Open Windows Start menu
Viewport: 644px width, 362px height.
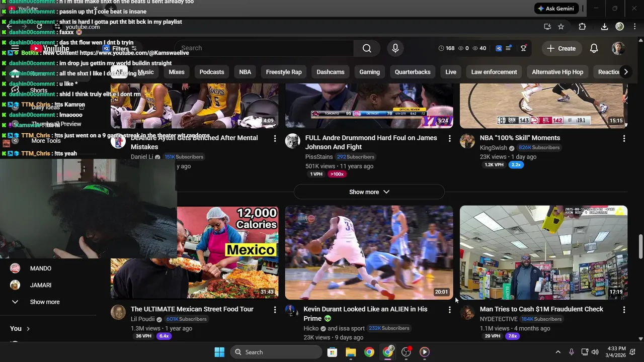[219, 352]
